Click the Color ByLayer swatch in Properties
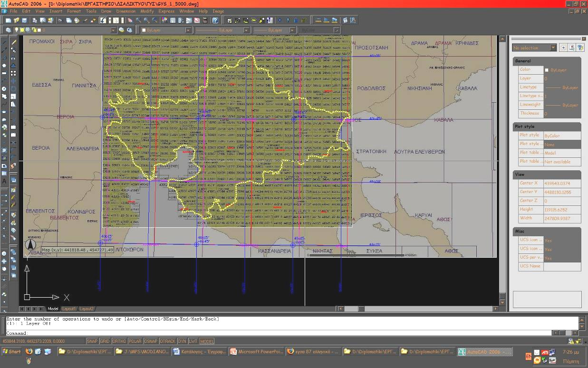 click(x=547, y=70)
